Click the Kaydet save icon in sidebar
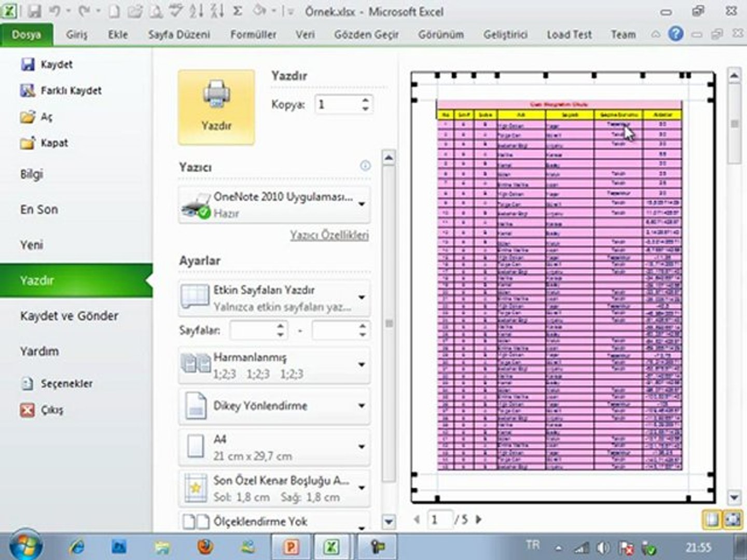 (27, 64)
